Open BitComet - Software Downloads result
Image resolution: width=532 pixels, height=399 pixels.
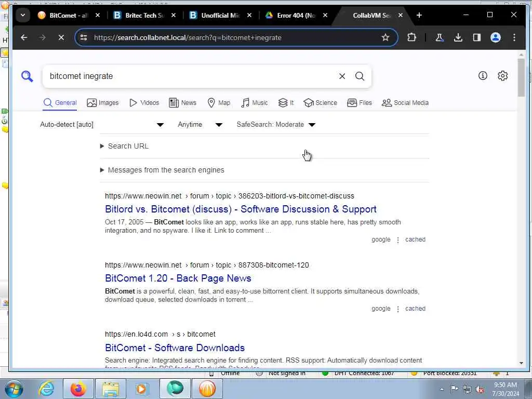pyautogui.click(x=175, y=348)
